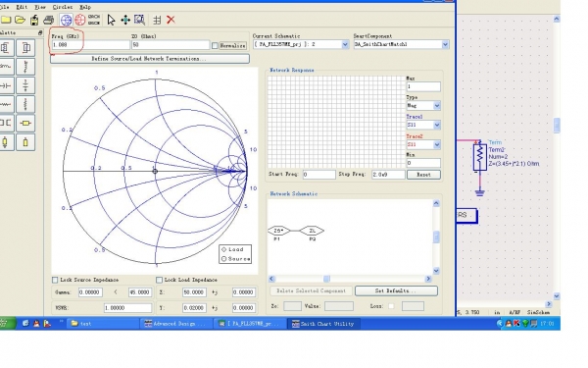Select the shunt resistor palette icon

click(x=25, y=104)
